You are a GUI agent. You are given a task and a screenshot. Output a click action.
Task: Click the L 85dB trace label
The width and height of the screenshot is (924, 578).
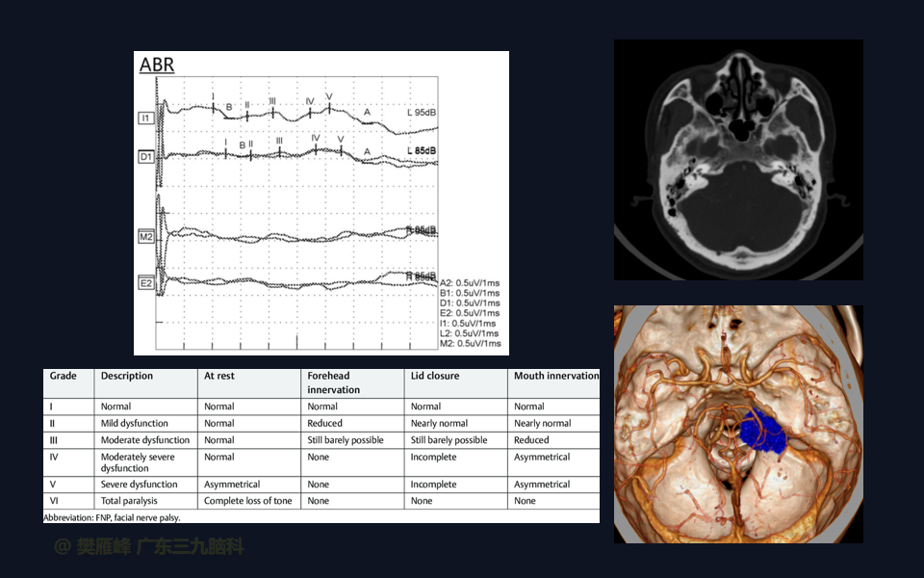421,151
